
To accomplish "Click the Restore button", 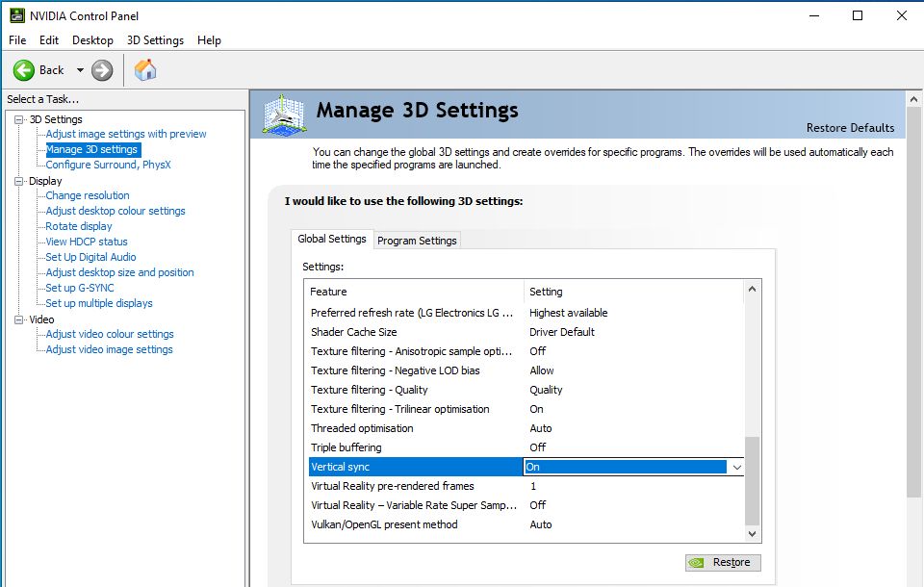I will [723, 563].
